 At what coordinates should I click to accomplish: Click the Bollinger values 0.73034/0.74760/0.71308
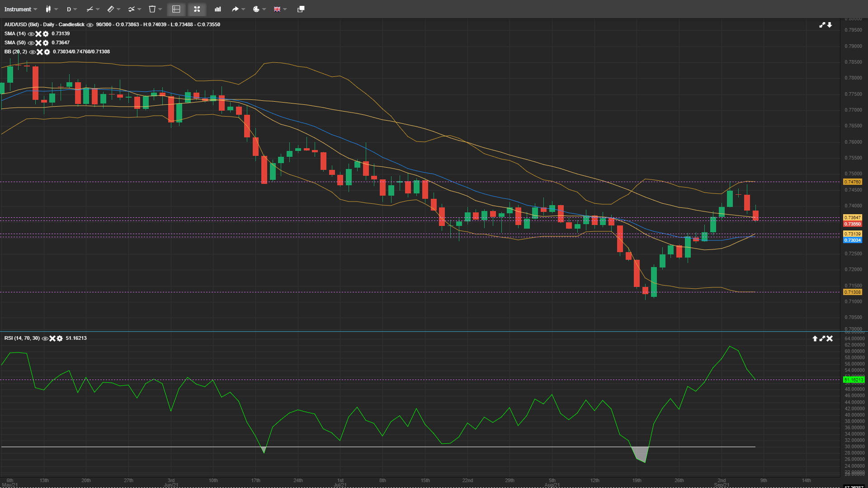click(81, 52)
